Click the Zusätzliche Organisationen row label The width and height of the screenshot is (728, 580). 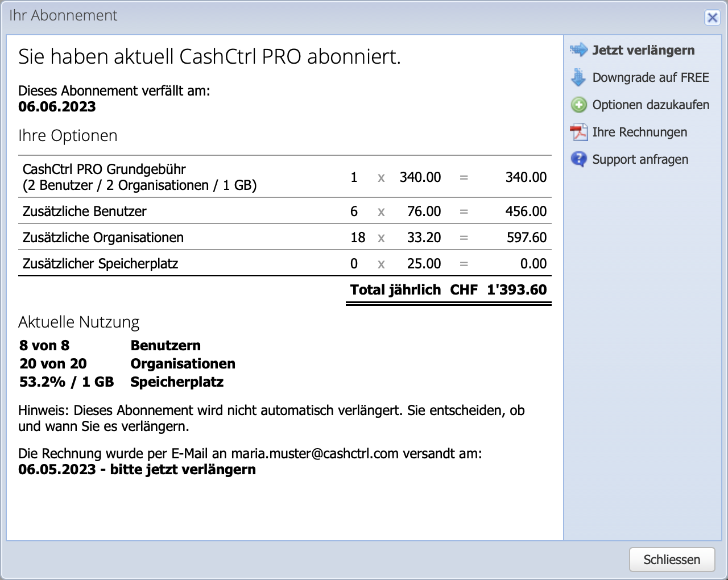pos(103,238)
